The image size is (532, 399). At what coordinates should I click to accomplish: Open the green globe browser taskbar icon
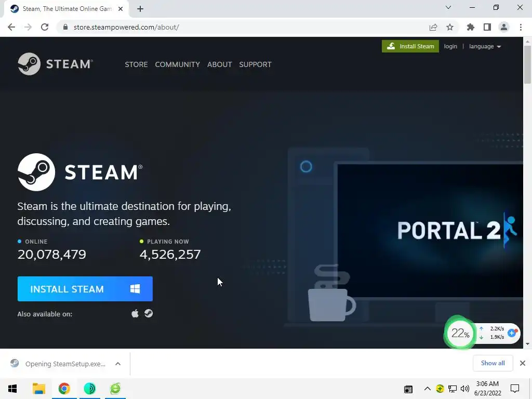[x=115, y=389]
